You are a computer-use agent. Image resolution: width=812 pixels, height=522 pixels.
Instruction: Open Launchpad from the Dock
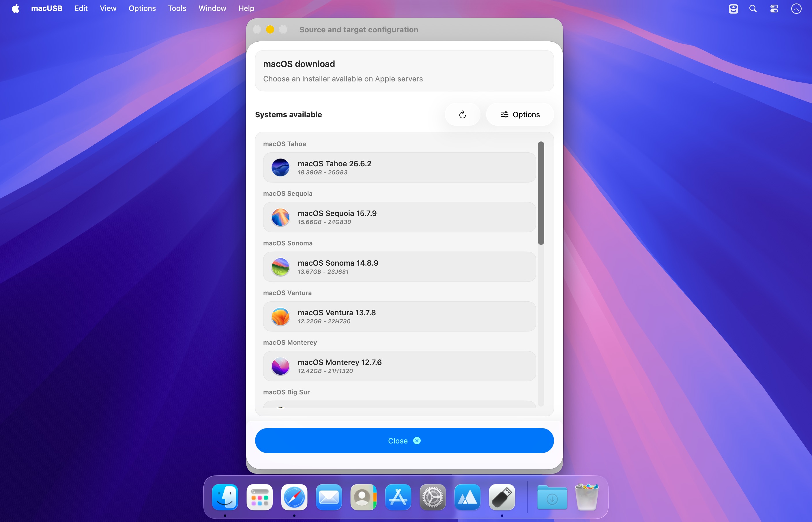click(x=259, y=497)
